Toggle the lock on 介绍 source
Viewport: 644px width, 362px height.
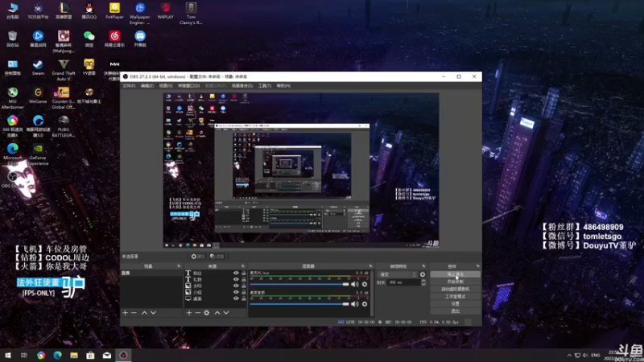(x=244, y=292)
